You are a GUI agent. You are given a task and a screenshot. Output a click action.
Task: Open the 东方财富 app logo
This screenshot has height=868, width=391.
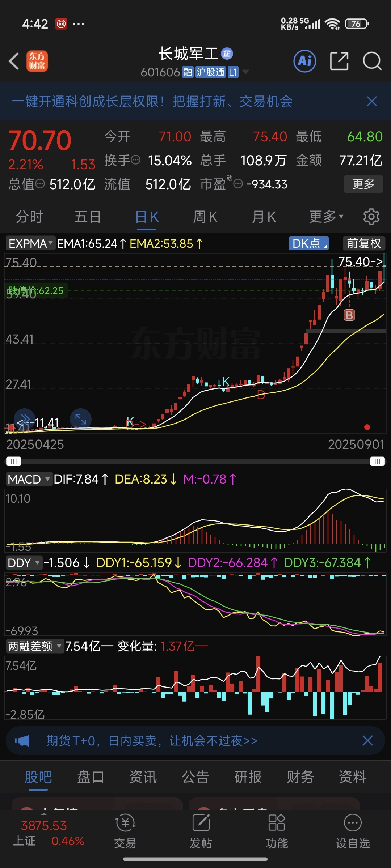(x=37, y=61)
